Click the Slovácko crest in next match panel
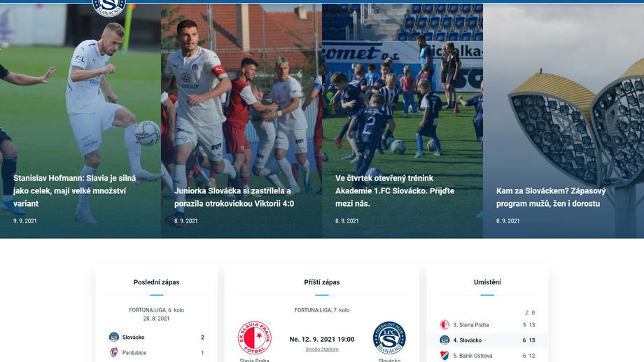Image resolution: width=644 pixels, height=362 pixels. (389, 338)
